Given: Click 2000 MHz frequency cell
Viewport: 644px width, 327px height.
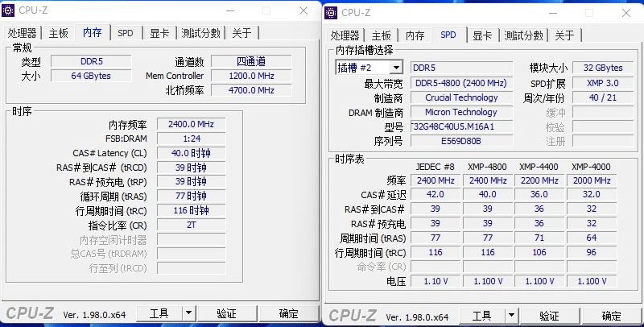Looking at the screenshot, I should pyautogui.click(x=592, y=180).
